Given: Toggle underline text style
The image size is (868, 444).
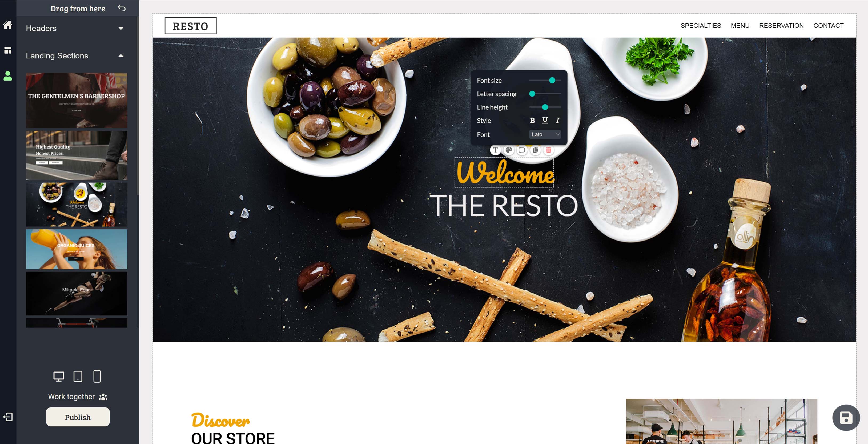Looking at the screenshot, I should 545,120.
